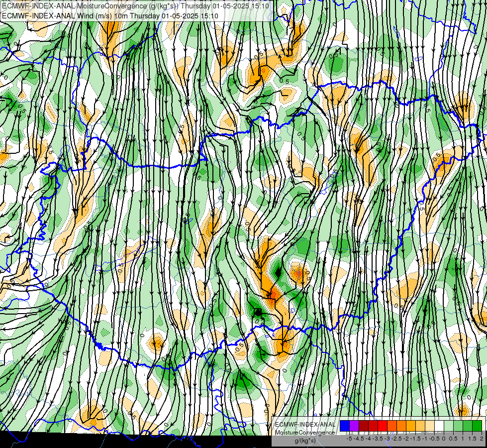This screenshot has height=448, width=487.
Task: Click the orange swatch between -2.5 and -2
Action: (401, 426)
